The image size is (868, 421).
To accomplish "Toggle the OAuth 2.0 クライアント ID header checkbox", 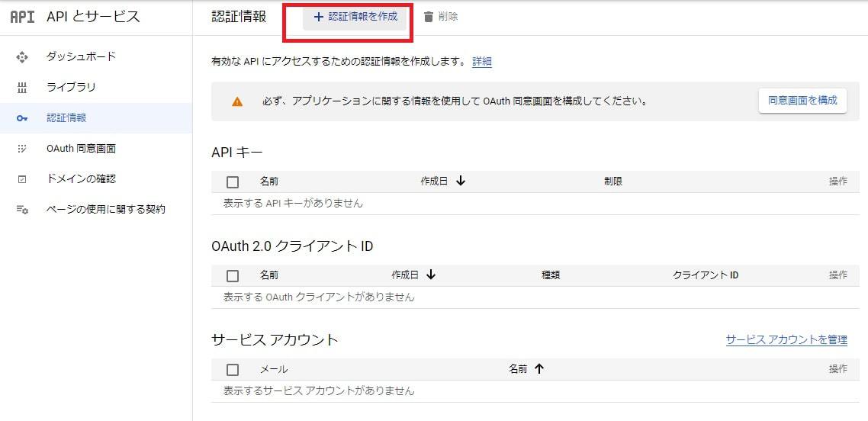I will 233,276.
